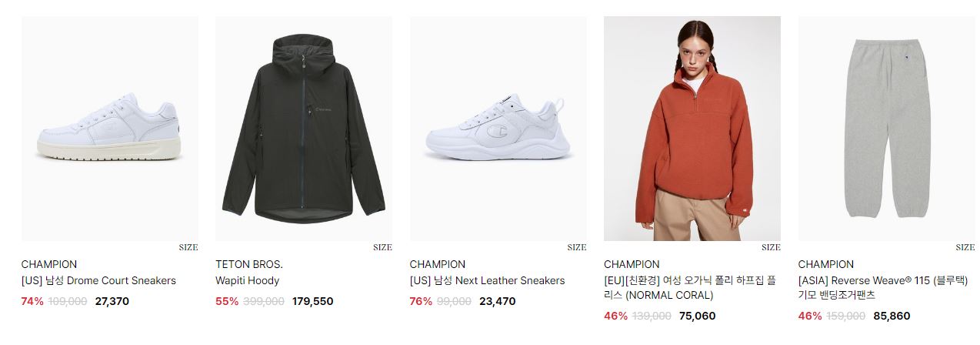Viewport: 980px width, 345px height.
Task: Open the Next Leather Sneakers product image
Action: pos(498,129)
